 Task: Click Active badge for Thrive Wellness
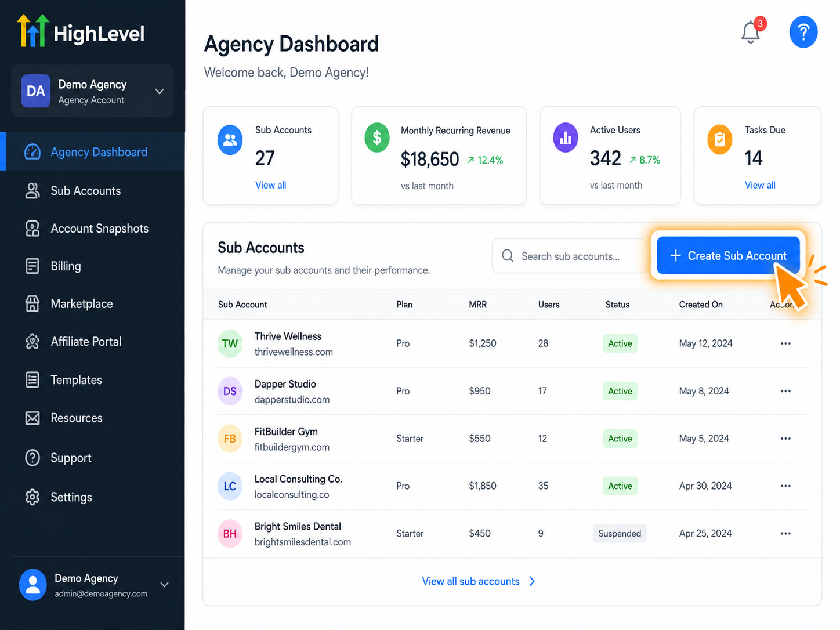[620, 343]
